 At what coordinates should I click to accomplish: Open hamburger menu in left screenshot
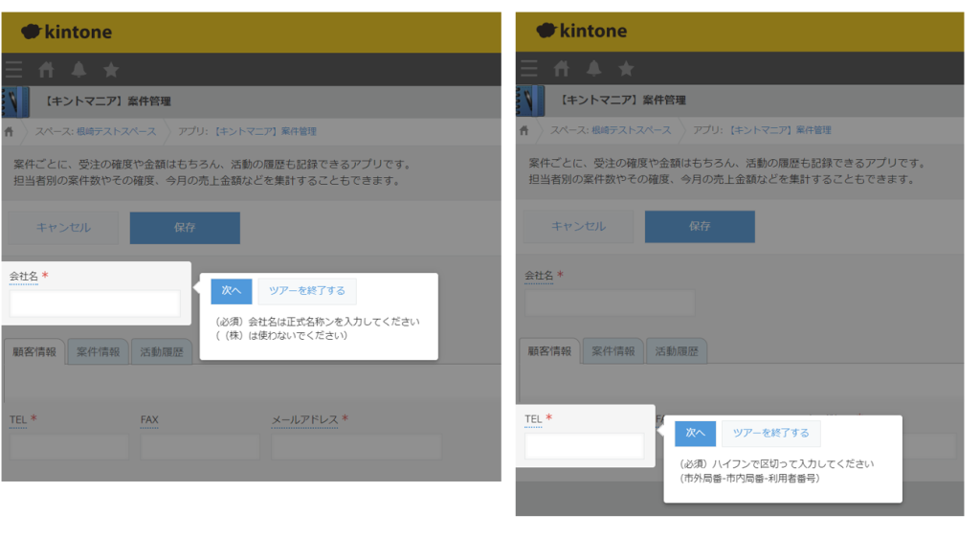coord(13,69)
